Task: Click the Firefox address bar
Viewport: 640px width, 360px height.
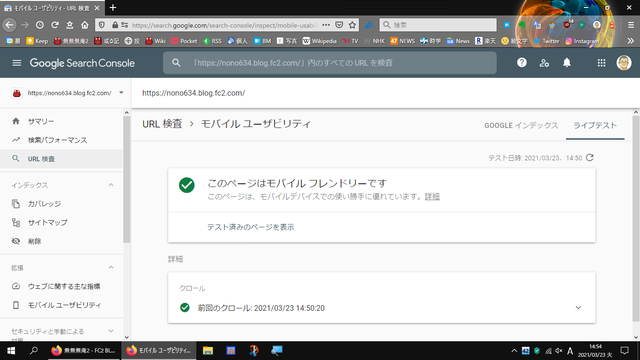Action: coord(224,25)
